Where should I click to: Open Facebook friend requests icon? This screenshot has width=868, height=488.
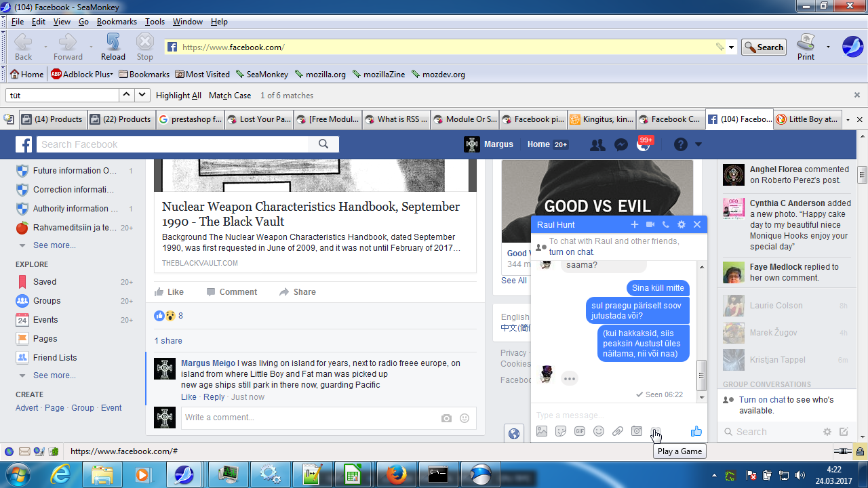coord(597,144)
